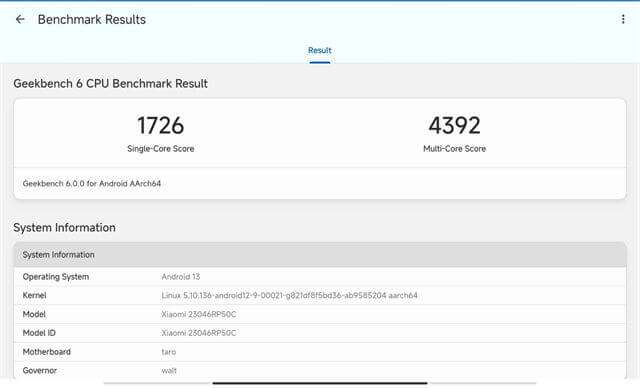Click the Android 13 value
Image resolution: width=640 pixels, height=388 pixels.
(x=181, y=277)
